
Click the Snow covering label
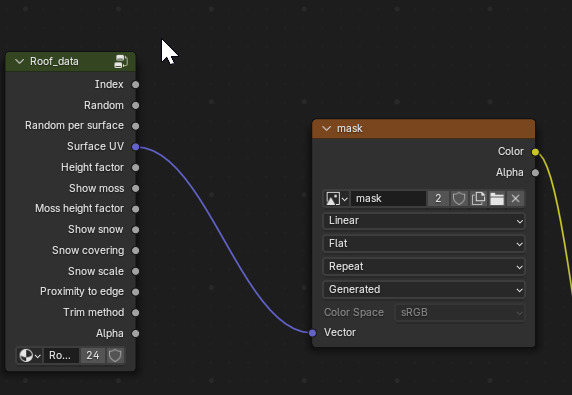[x=88, y=251]
